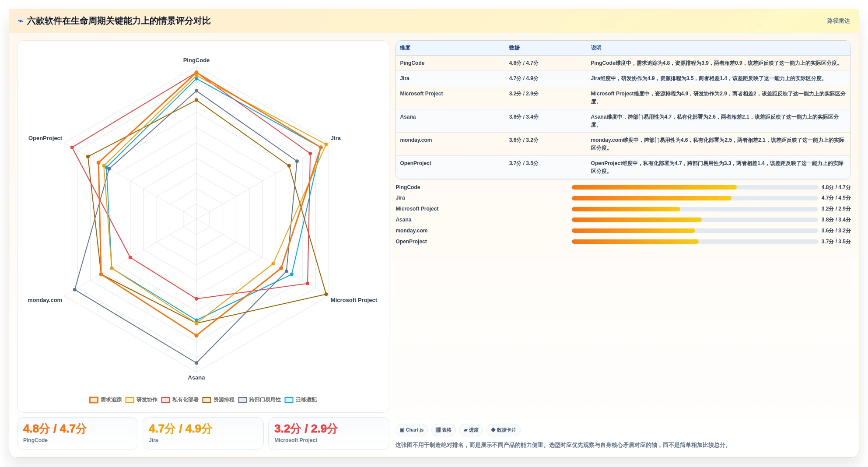Select the Jira table row name
Screen dimensions: 868x467
coord(405,78)
